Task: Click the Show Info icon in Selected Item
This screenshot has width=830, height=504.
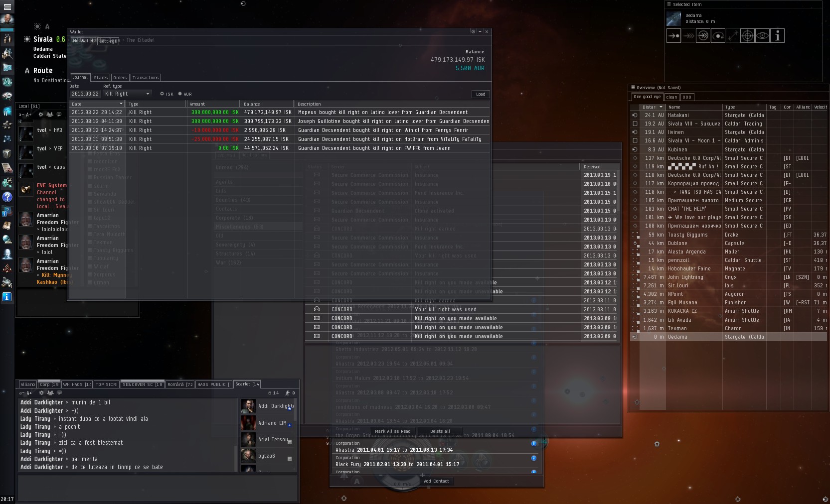Action: click(x=777, y=36)
